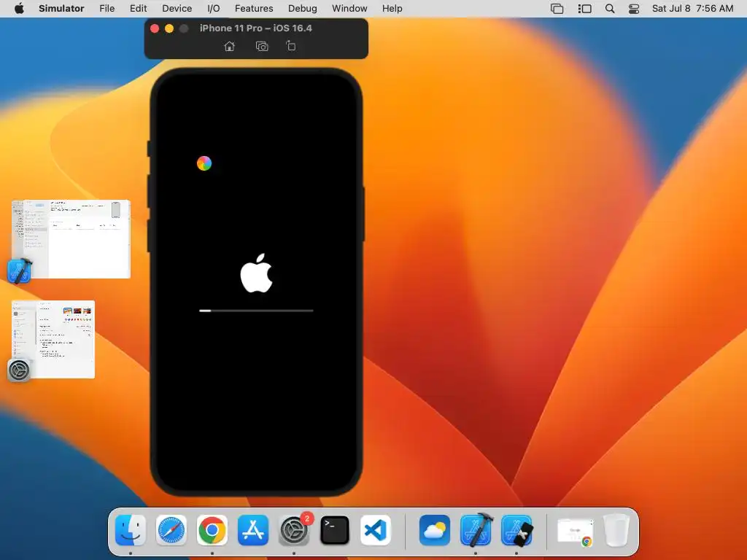The width and height of the screenshot is (747, 560).
Task: Click the date and time in the menu bar
Action: 692,9
